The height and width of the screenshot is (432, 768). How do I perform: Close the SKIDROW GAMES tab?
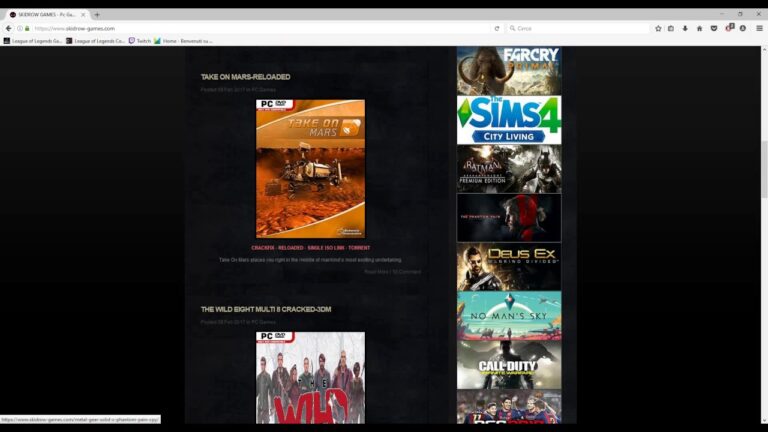(x=83, y=15)
